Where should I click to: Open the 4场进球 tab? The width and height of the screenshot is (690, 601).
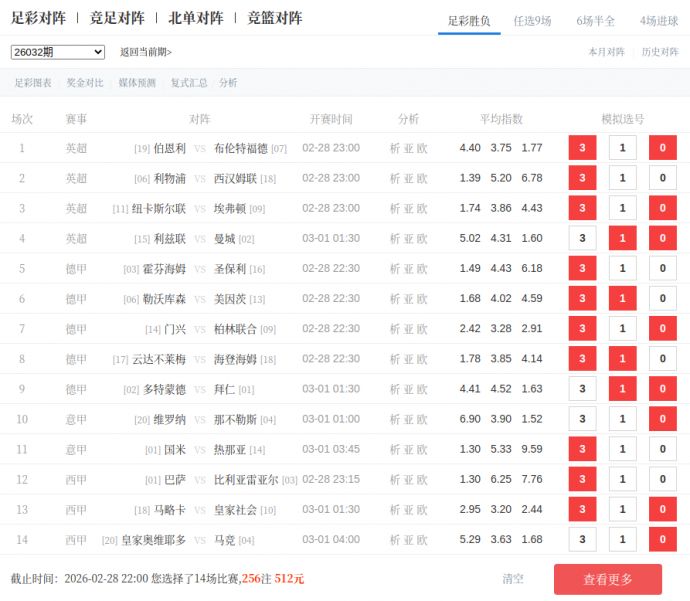(x=659, y=20)
